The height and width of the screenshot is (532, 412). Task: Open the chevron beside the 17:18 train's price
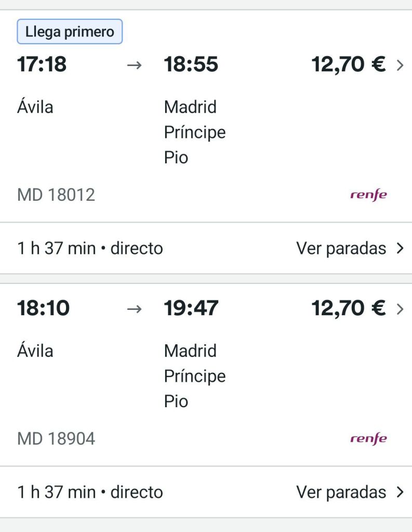pos(400,65)
